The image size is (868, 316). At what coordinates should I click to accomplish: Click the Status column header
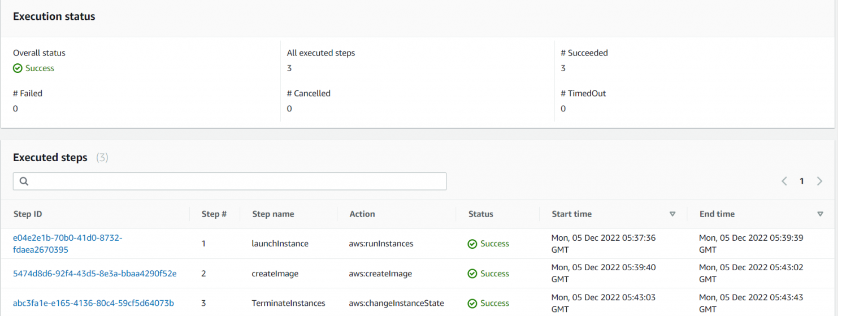[481, 214]
